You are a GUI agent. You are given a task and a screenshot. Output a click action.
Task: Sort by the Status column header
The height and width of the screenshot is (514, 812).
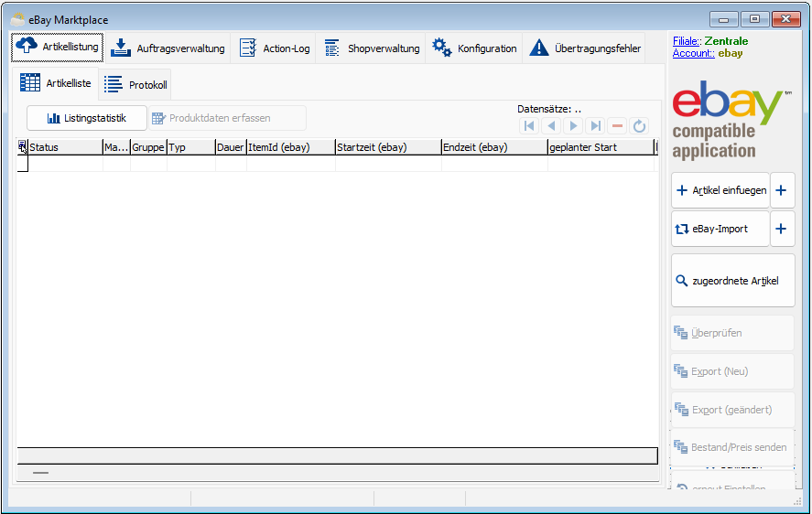click(x=65, y=147)
